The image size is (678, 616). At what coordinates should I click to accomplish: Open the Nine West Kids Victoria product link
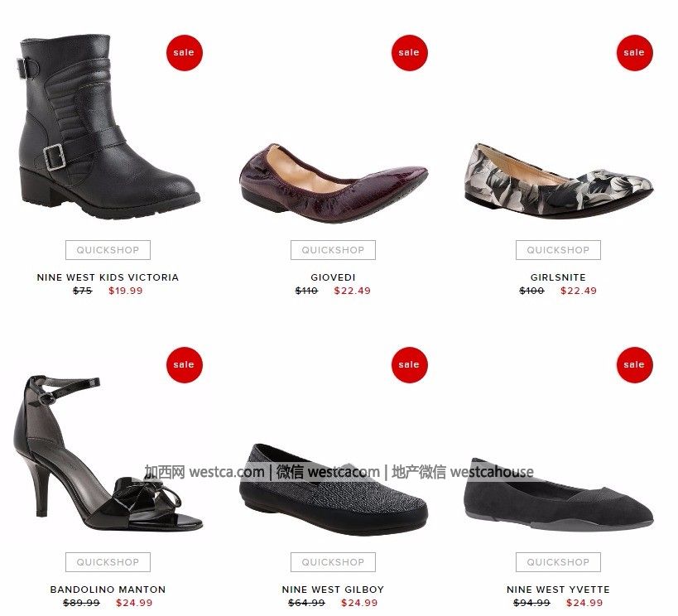(108, 277)
